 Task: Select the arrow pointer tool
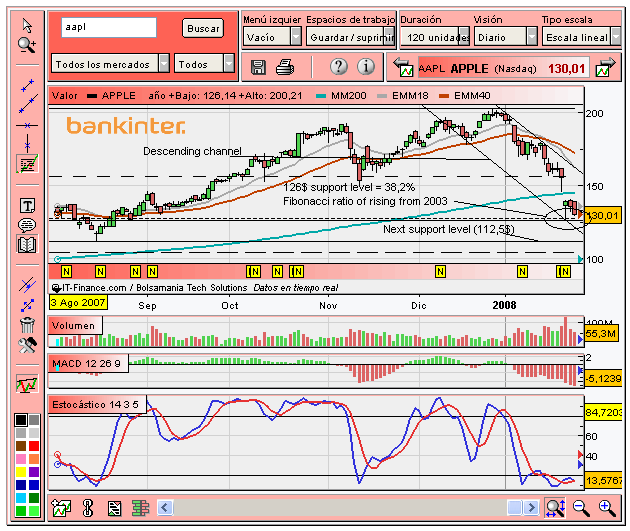pyautogui.click(x=27, y=25)
